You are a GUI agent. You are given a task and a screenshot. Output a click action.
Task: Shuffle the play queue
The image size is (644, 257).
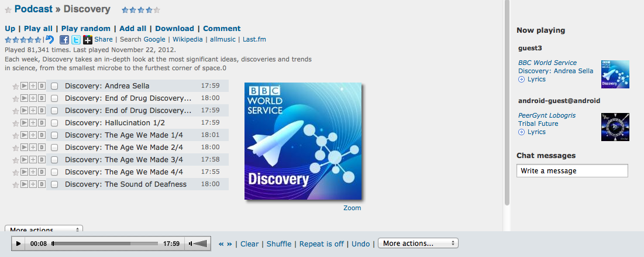click(x=279, y=244)
